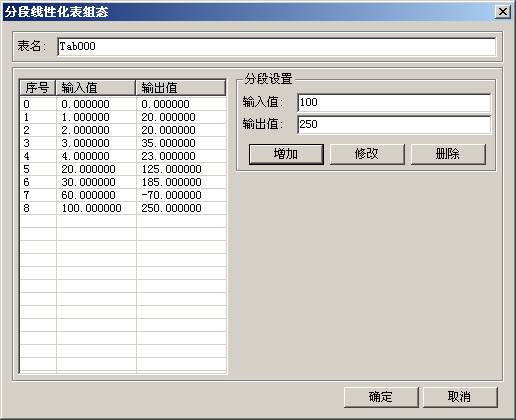Click the 删除 (Delete) button

[448, 154]
